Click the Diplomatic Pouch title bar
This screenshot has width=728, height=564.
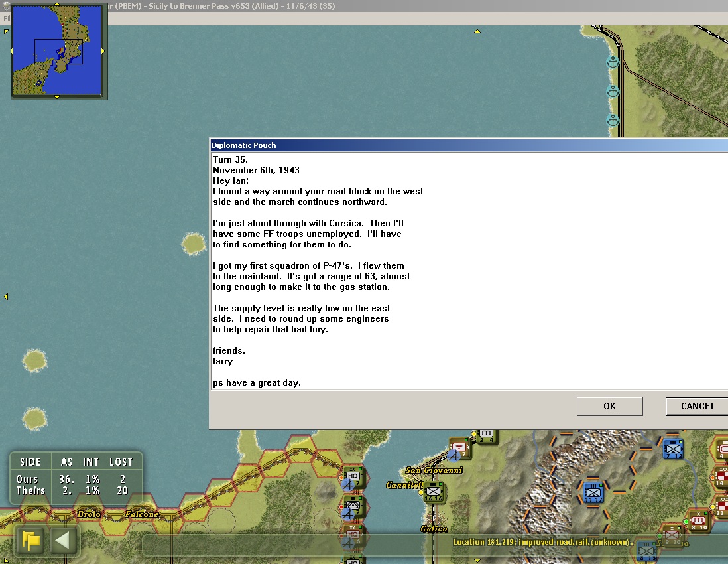(469, 145)
